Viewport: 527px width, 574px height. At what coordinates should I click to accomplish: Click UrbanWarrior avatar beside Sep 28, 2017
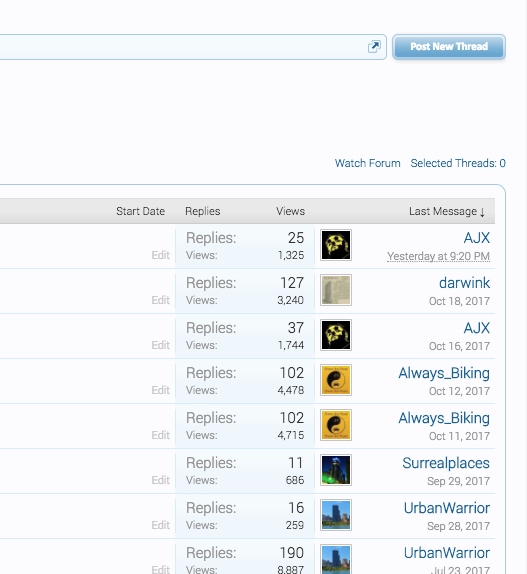336,515
